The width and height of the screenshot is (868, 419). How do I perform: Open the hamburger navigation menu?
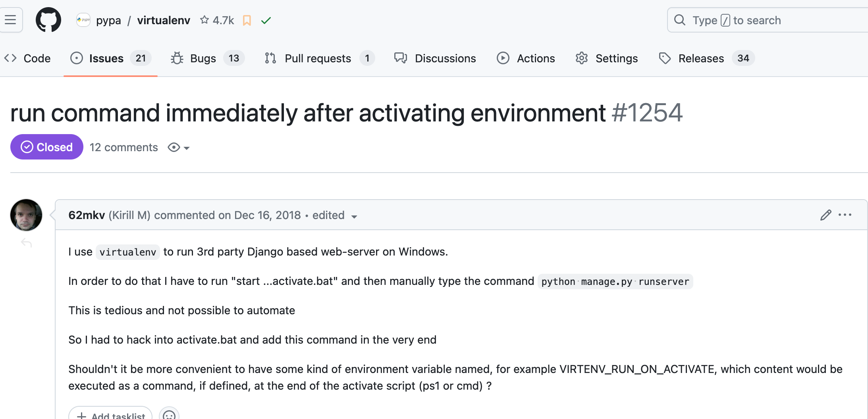coord(11,19)
